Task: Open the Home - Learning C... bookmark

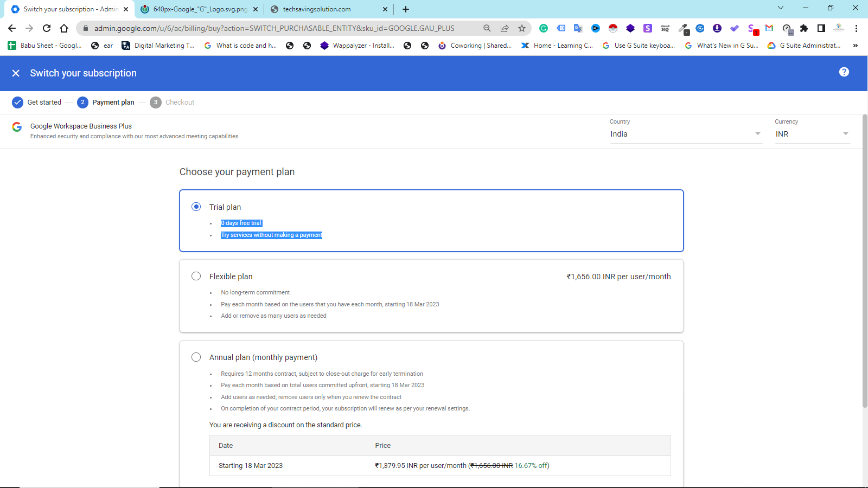Action: (557, 46)
